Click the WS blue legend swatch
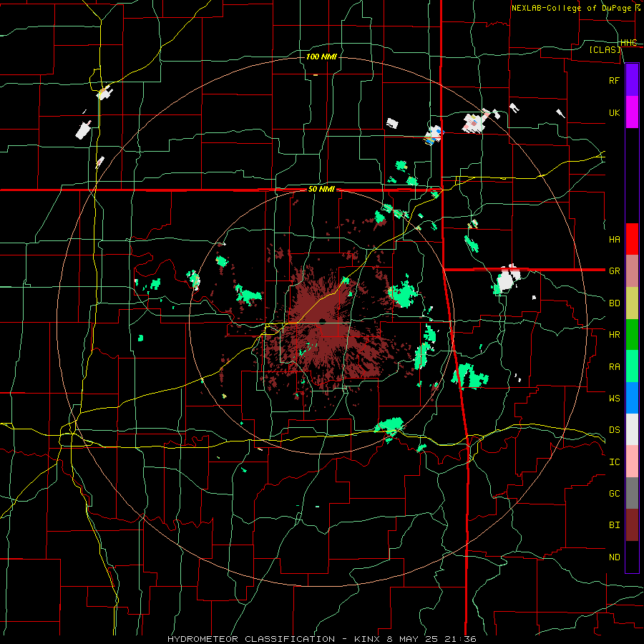The height and width of the screenshot is (644, 644). [632, 398]
